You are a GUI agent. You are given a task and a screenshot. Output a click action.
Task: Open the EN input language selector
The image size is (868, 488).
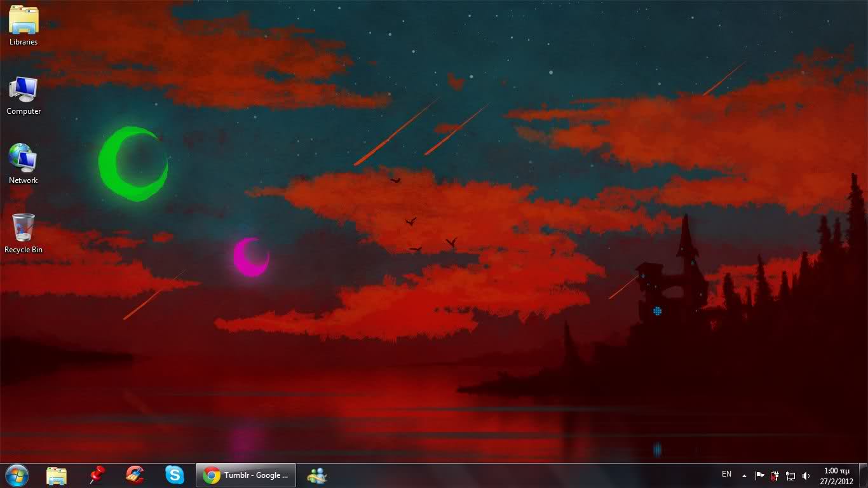tap(726, 475)
